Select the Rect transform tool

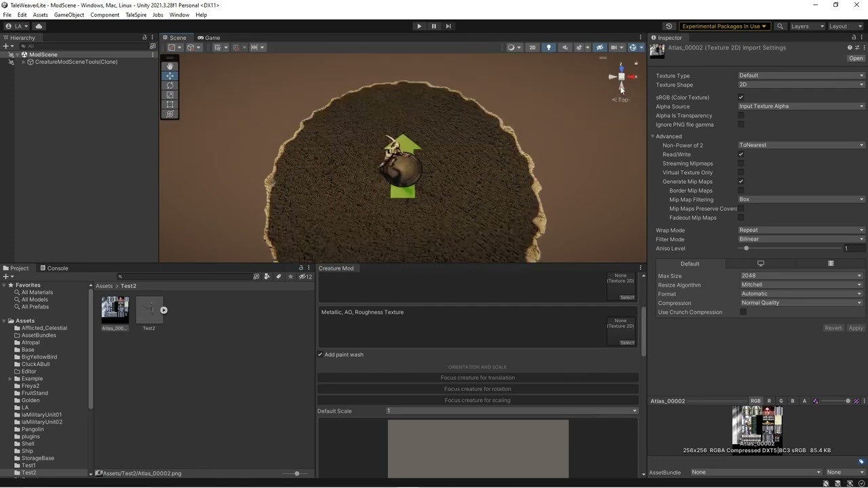(x=170, y=104)
